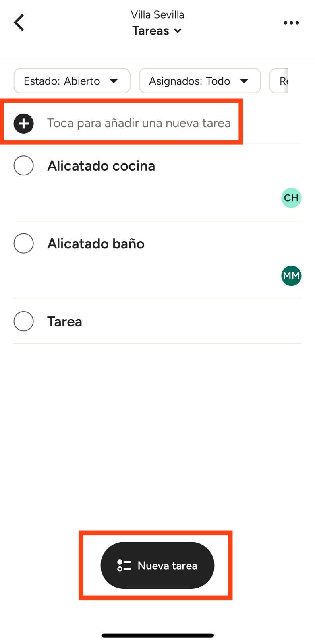Tap the black plus icon

[23, 123]
